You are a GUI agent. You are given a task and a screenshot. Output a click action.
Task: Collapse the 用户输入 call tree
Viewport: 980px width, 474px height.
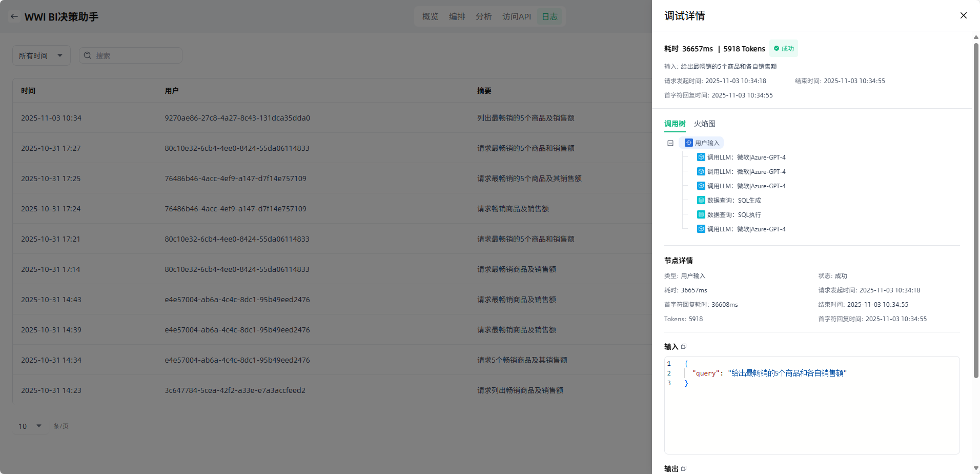670,143
